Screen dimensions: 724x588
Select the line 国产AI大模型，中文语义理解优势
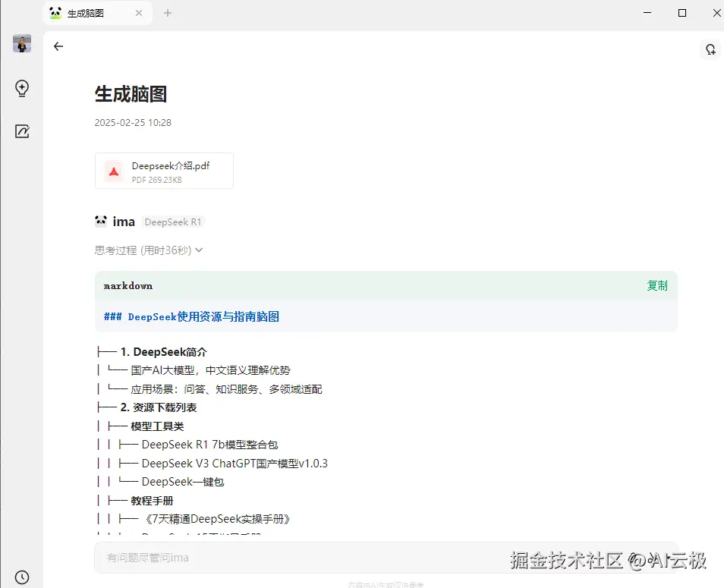[x=210, y=370]
